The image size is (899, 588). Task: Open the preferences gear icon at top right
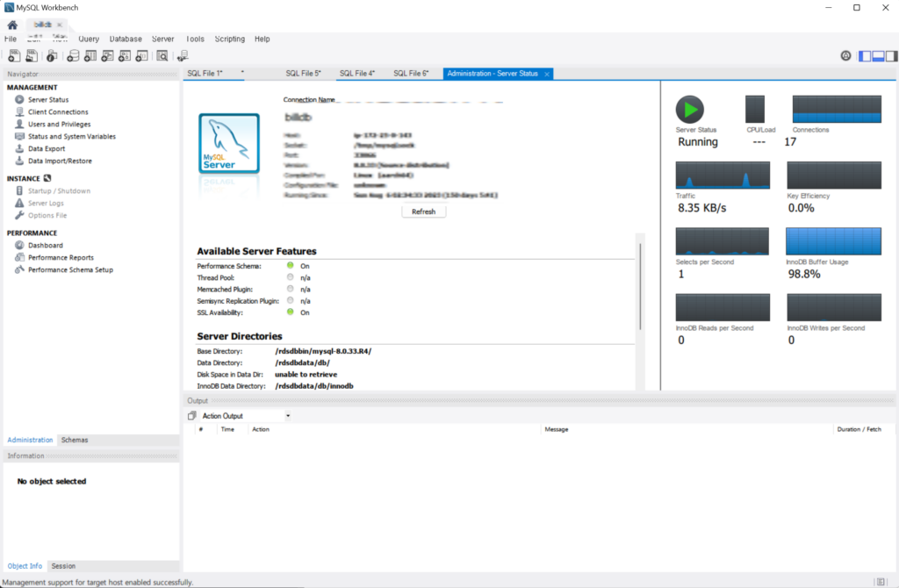pos(845,55)
